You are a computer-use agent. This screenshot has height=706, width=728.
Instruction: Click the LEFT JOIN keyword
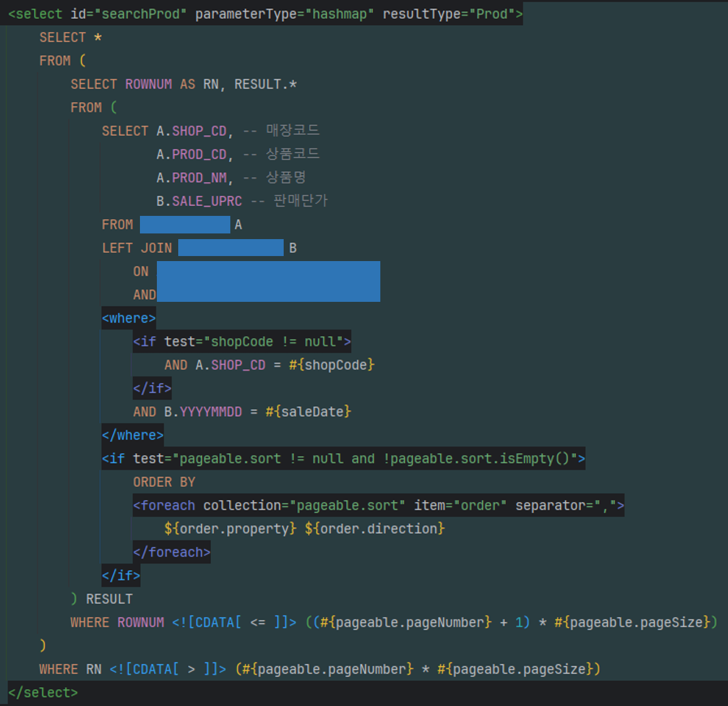click(137, 248)
